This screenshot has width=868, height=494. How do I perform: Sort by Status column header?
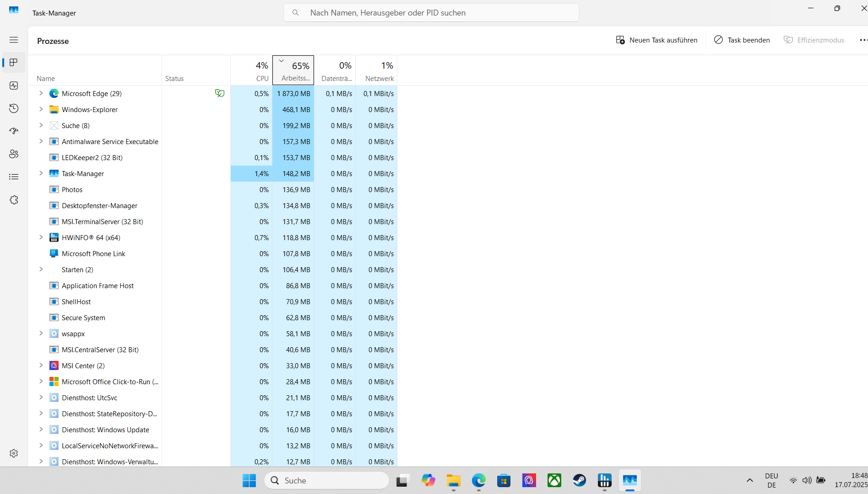click(x=196, y=70)
